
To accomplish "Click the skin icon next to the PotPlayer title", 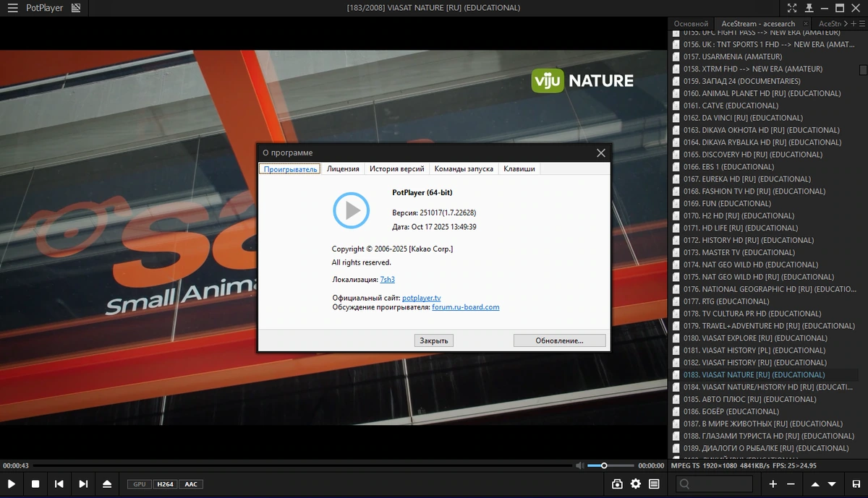I will coord(75,8).
